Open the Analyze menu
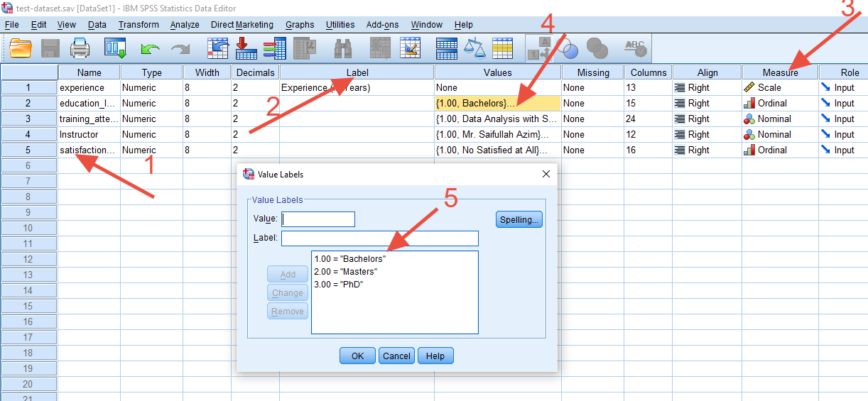868x401 pixels. click(x=185, y=24)
